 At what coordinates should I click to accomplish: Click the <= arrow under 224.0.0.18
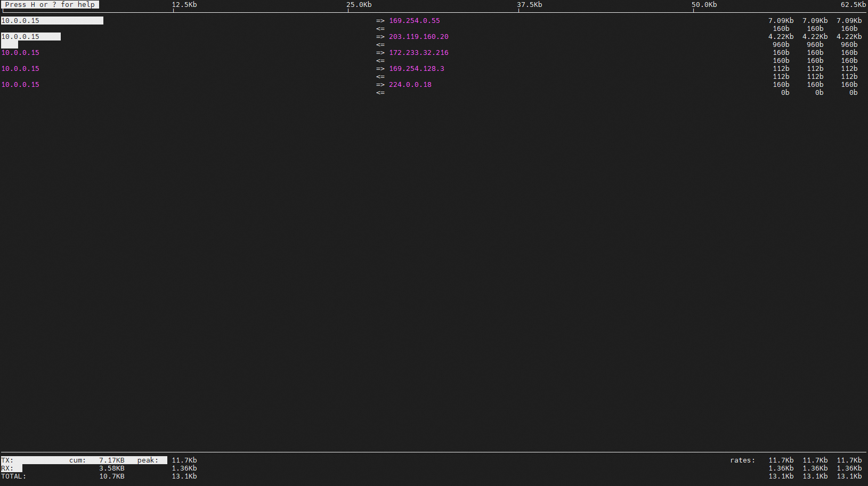[x=380, y=93]
